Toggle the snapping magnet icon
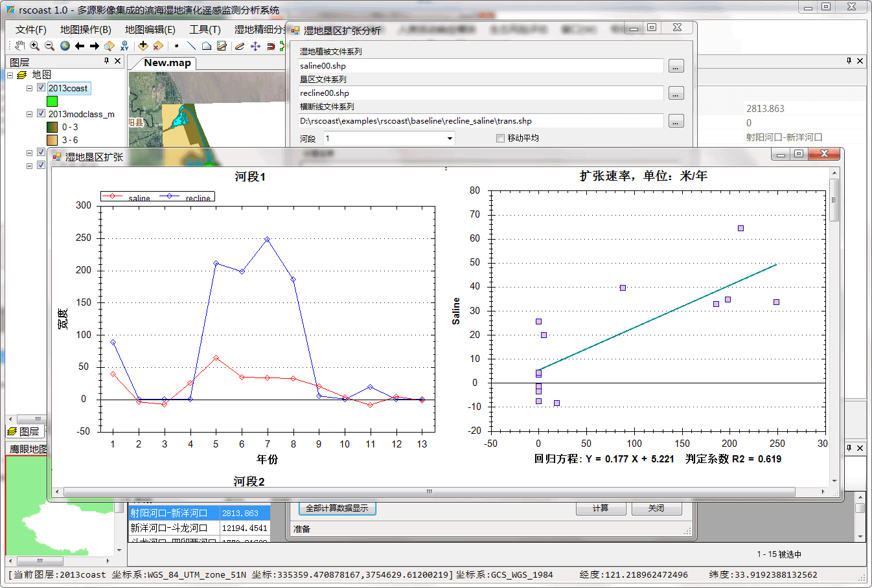Image resolution: width=872 pixels, height=588 pixels. coord(271,46)
